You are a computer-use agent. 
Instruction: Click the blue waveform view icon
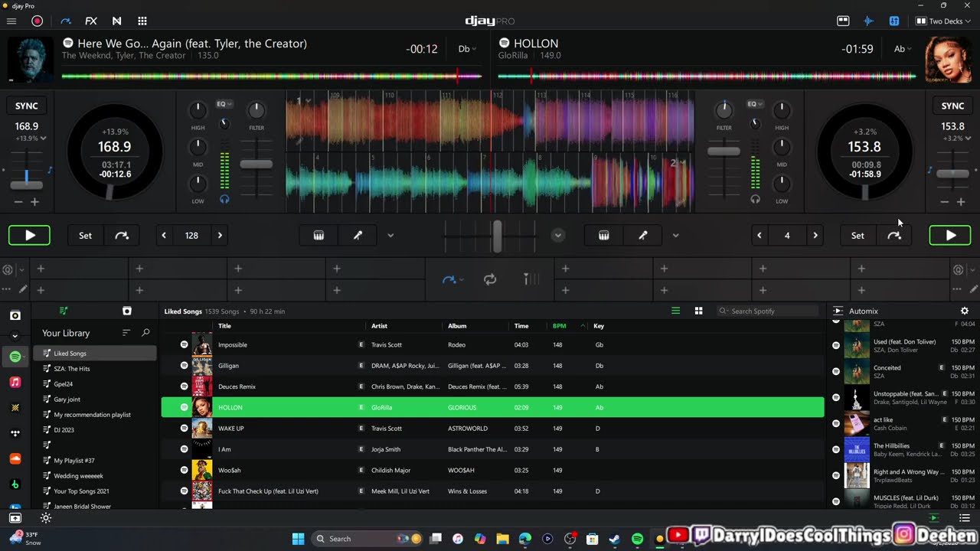(x=868, y=21)
